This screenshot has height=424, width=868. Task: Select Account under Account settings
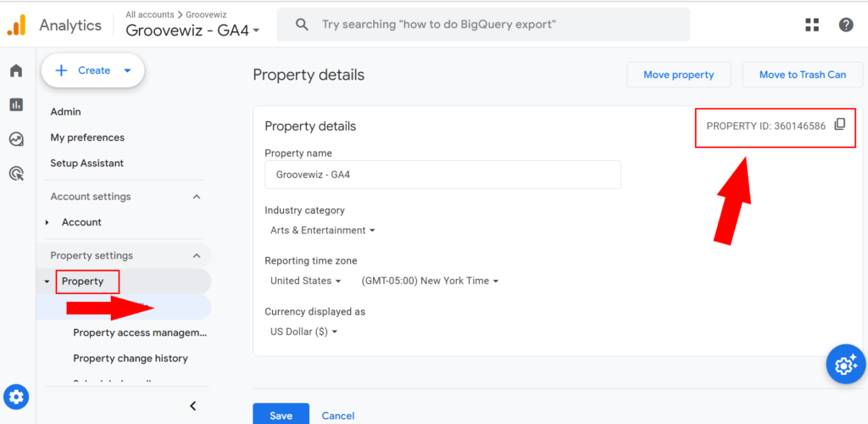(x=81, y=222)
